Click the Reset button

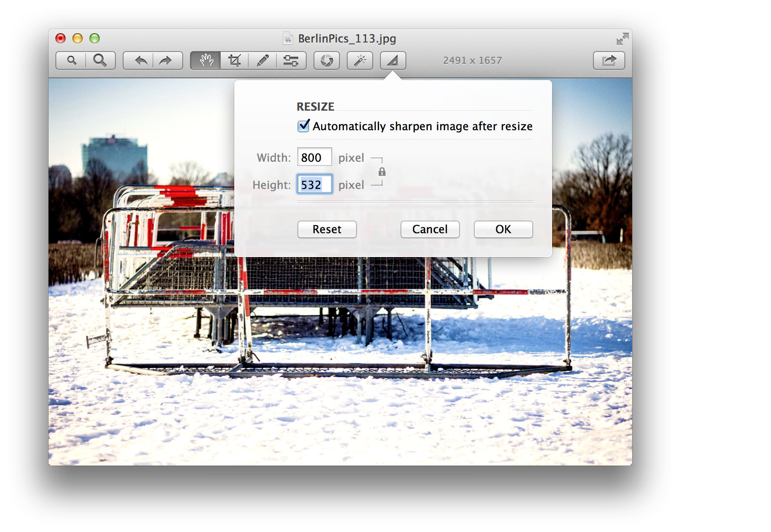(x=327, y=229)
